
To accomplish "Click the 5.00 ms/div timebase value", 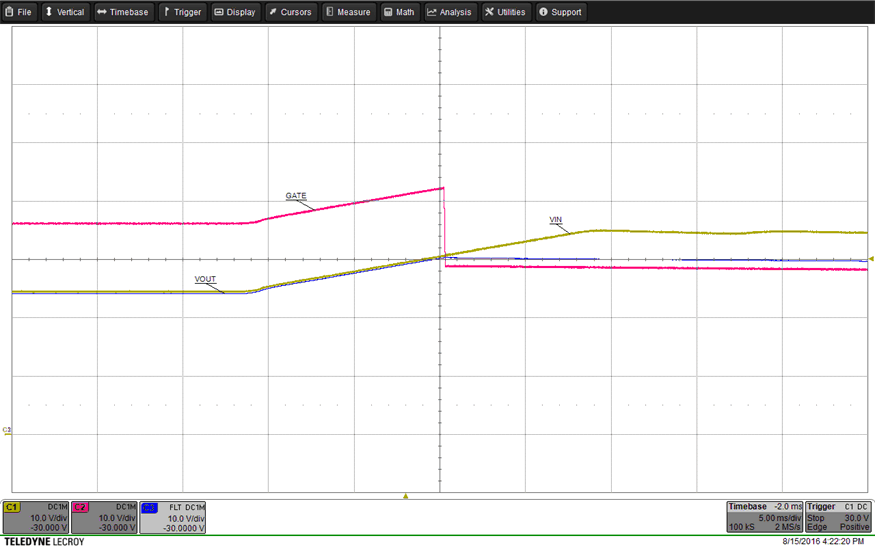I will pyautogui.click(x=780, y=518).
